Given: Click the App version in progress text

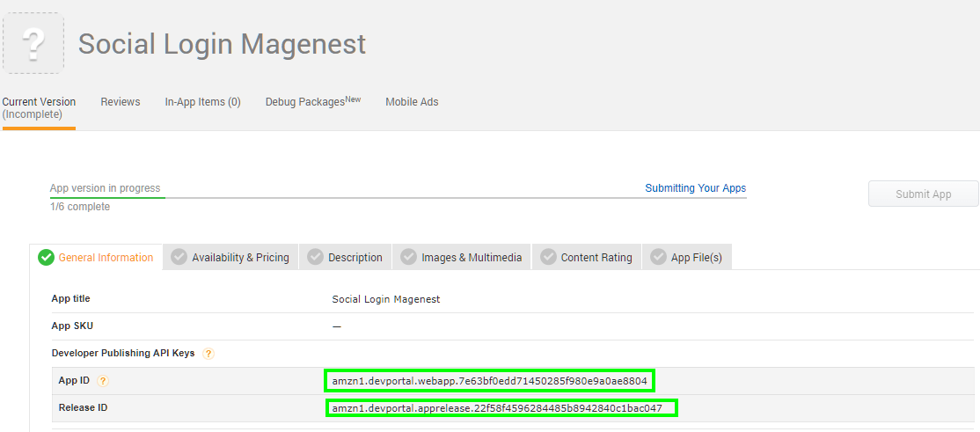Looking at the screenshot, I should (105, 188).
